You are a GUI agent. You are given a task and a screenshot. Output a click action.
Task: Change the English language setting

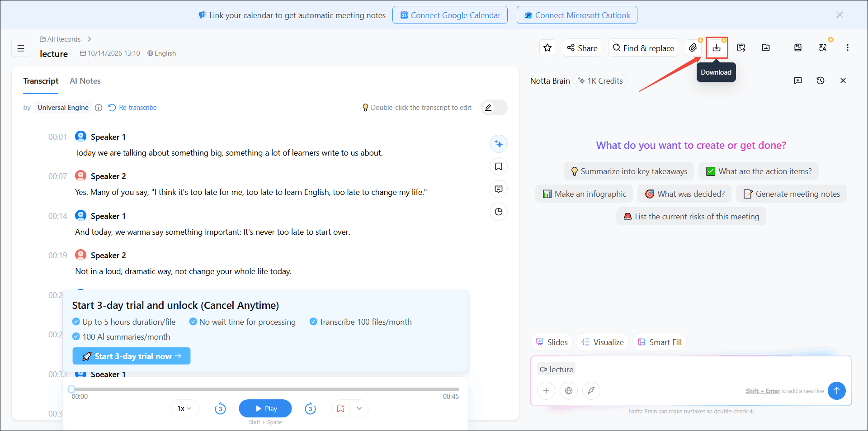(162, 53)
